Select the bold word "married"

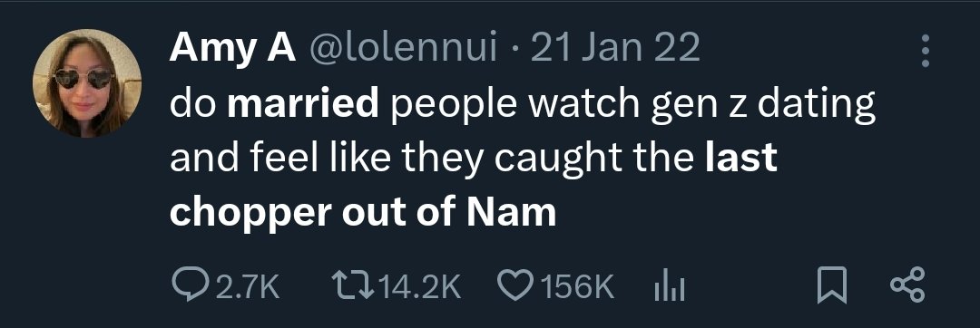tap(303, 104)
